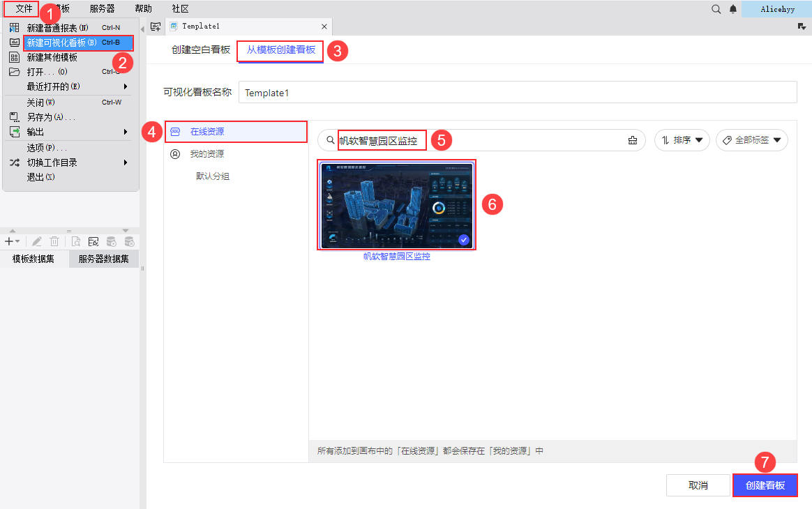The width and height of the screenshot is (812, 509).
Task: Click the 帆软智慧园区监控 template name link
Action: [397, 257]
